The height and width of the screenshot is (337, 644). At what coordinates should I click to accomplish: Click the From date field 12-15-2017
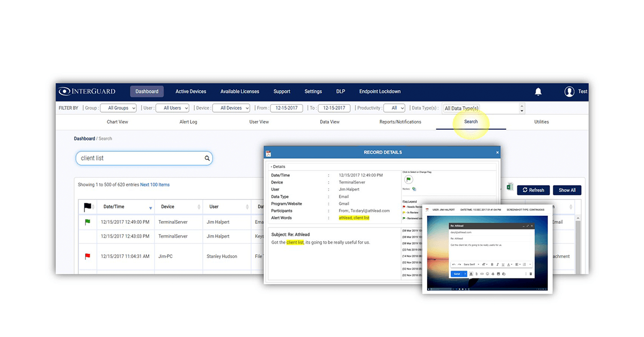click(287, 108)
